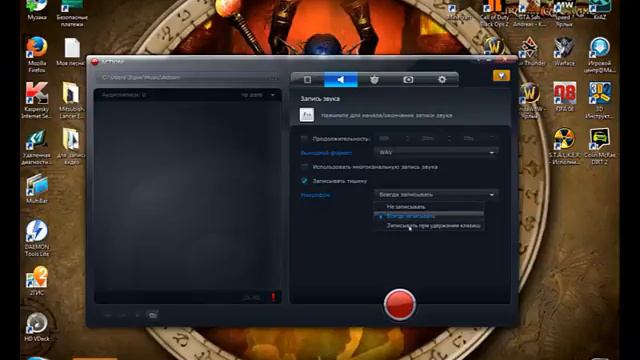Open the Безопасные платежи desktop shortcut
This screenshot has height=360, width=640.
(x=72, y=13)
